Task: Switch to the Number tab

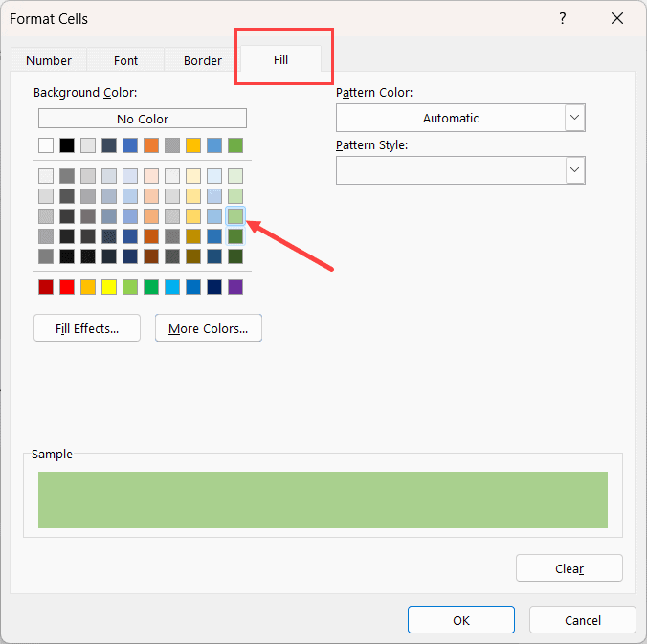Action: coord(49,60)
